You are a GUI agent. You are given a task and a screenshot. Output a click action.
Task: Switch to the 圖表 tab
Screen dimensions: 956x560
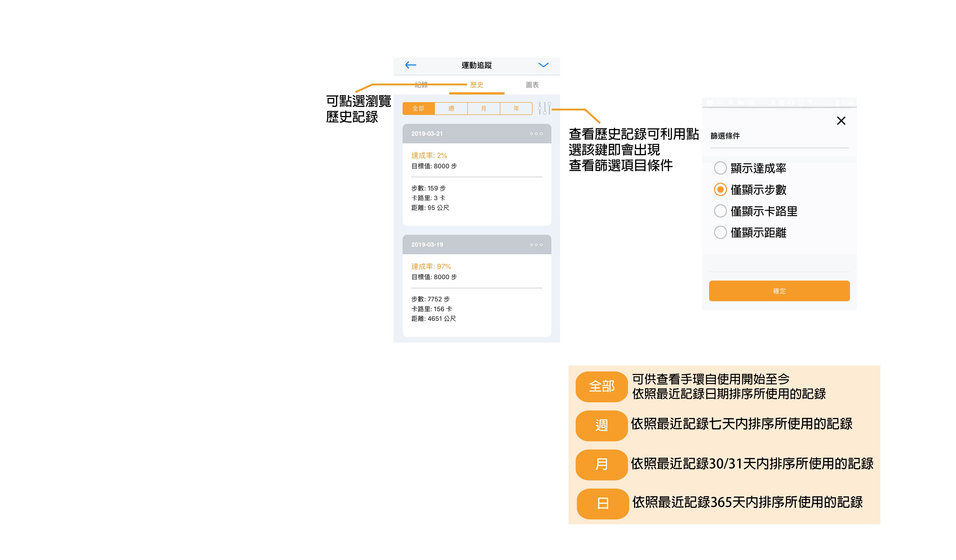pyautogui.click(x=532, y=85)
